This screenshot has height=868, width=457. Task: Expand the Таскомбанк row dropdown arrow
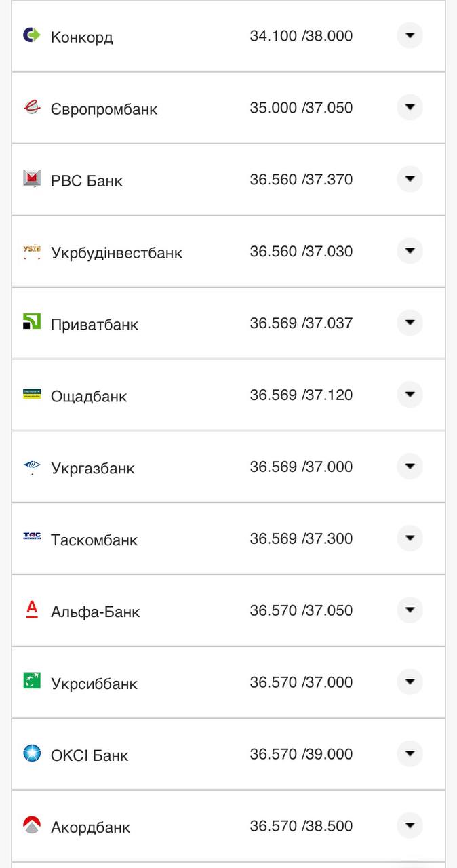[410, 538]
